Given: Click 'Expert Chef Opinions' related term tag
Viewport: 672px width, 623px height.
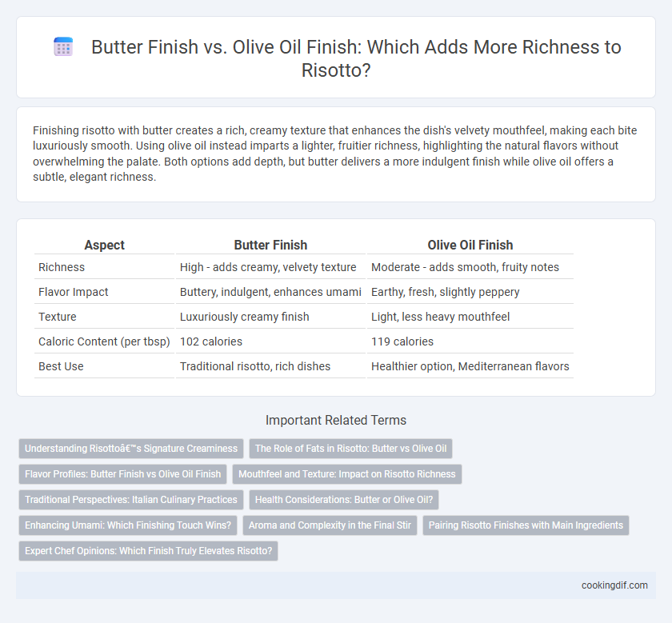Looking at the screenshot, I should click(x=148, y=551).
